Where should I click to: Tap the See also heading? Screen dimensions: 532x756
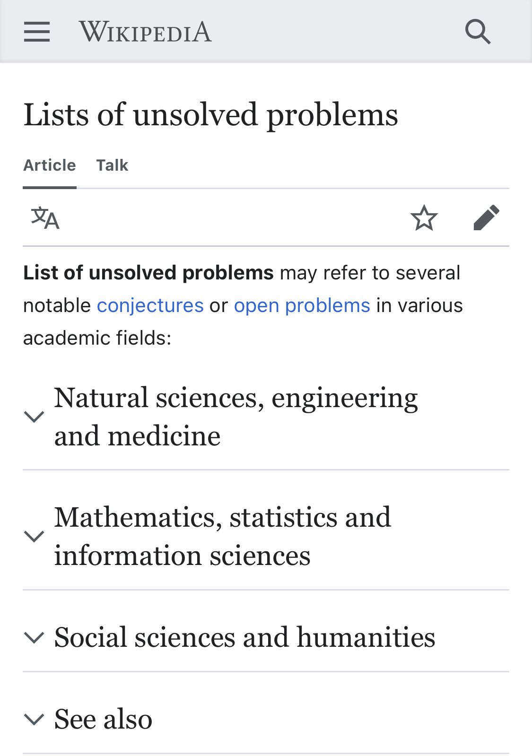(103, 719)
